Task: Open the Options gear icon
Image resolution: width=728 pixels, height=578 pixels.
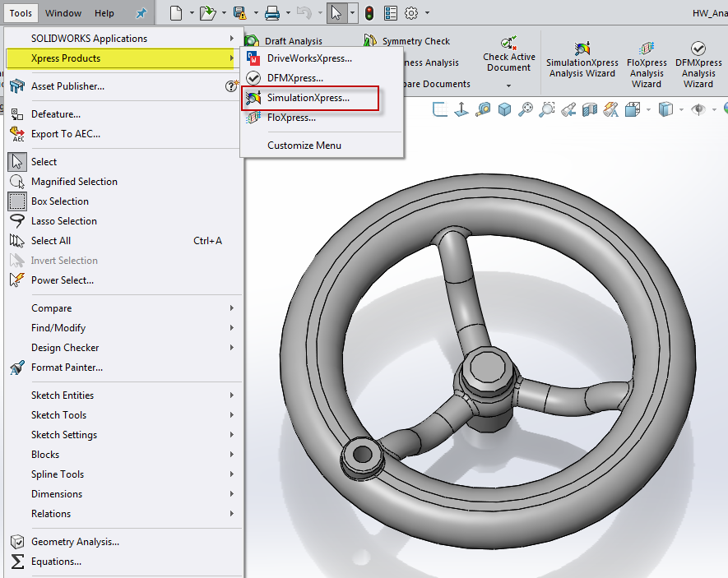Action: click(x=411, y=13)
